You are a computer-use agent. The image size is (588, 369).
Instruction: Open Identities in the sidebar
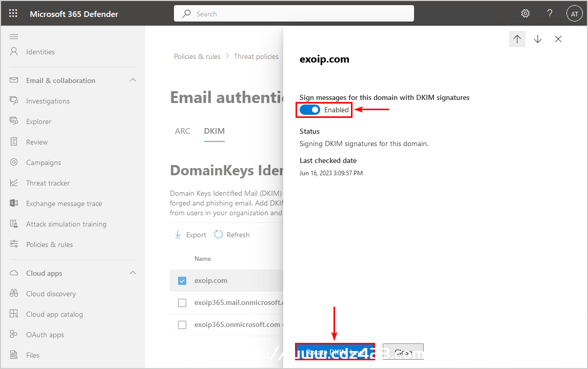coord(41,52)
